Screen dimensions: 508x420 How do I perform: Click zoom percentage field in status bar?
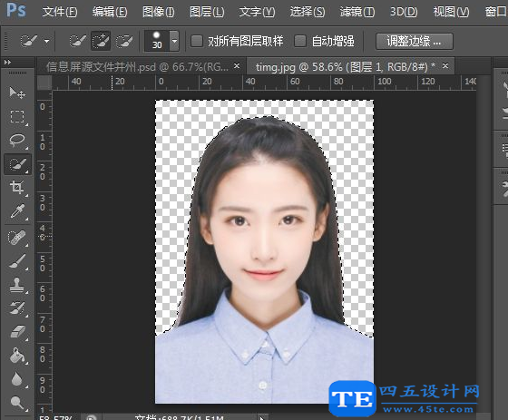pos(55,417)
